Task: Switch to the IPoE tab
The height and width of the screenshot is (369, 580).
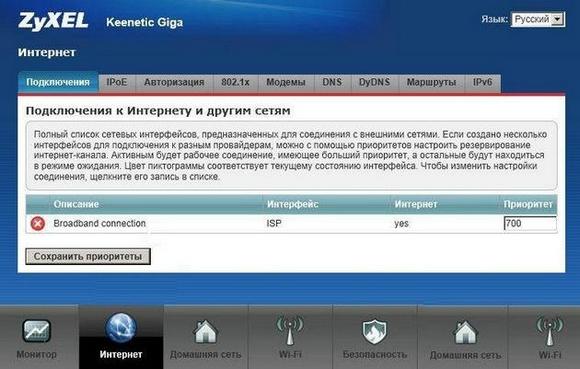Action: [117, 82]
